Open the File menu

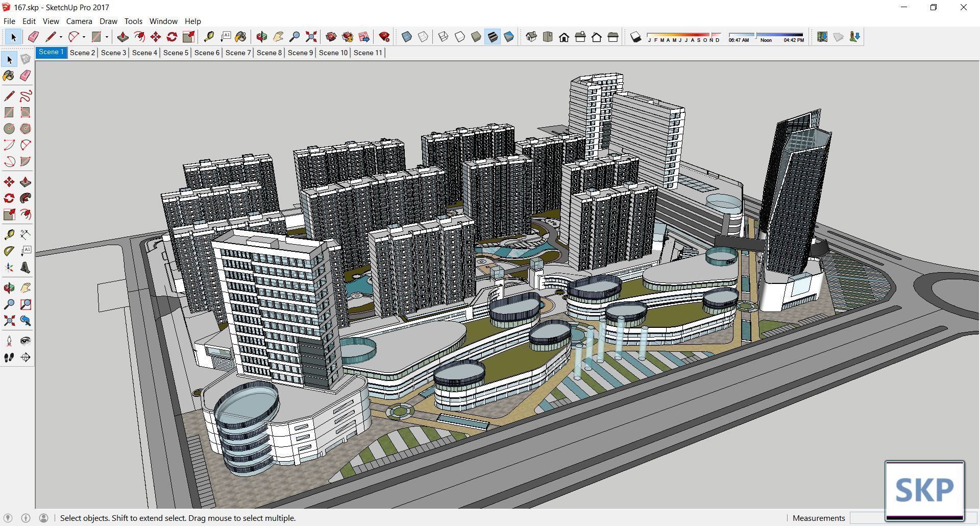point(9,21)
